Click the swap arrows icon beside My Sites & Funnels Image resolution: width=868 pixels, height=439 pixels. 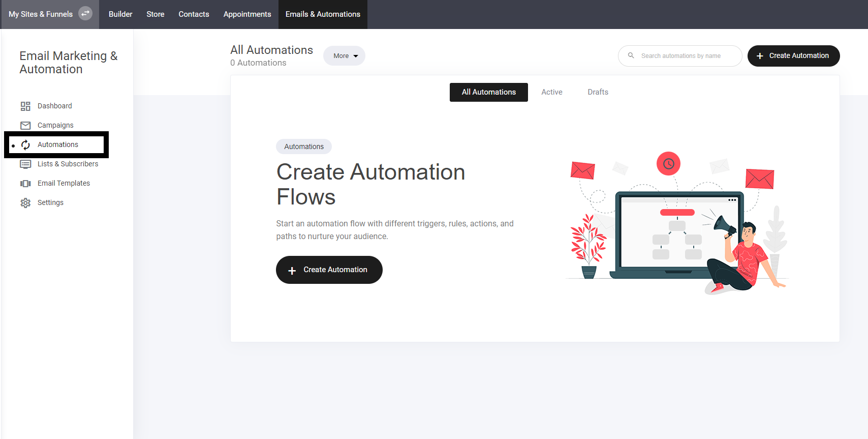coord(85,14)
